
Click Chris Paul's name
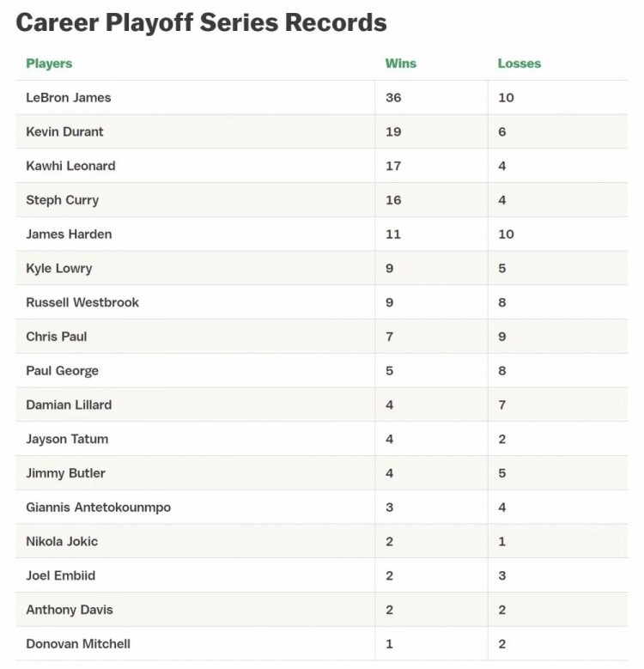click(57, 337)
